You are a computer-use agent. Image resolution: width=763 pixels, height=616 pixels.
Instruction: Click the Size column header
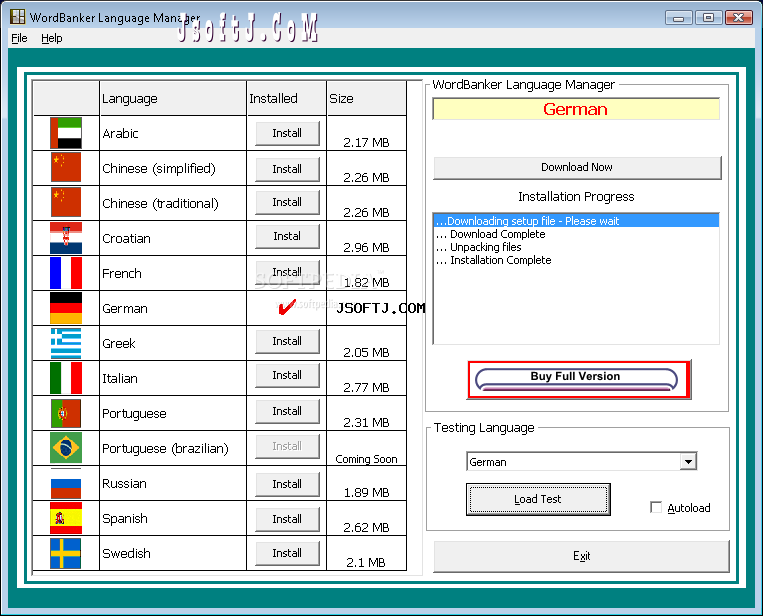[x=366, y=98]
